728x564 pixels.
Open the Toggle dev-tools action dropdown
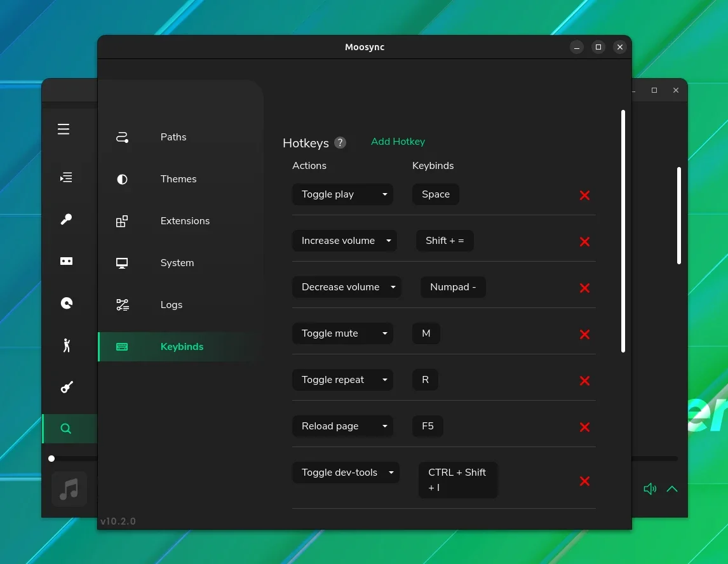coord(346,473)
